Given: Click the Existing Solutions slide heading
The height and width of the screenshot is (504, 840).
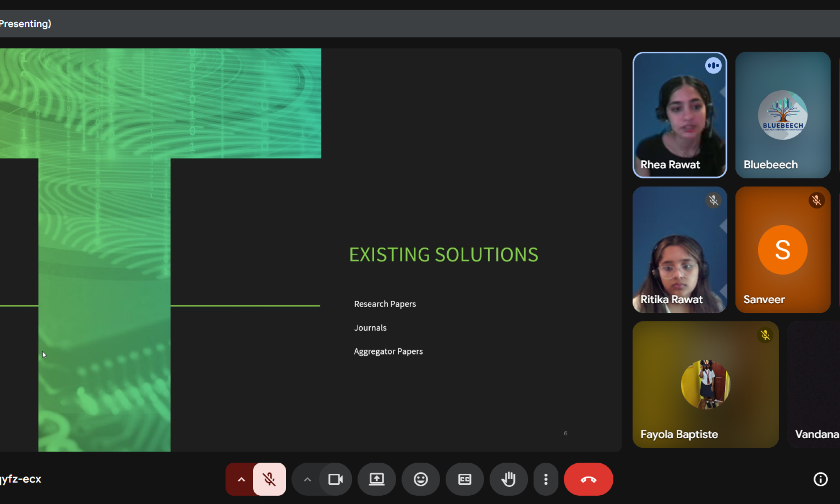Looking at the screenshot, I should (x=444, y=255).
